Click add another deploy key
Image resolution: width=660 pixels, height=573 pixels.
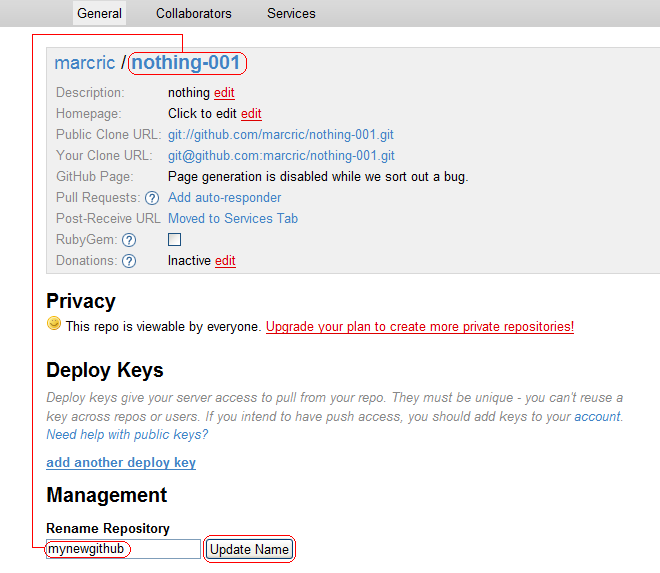(x=121, y=462)
